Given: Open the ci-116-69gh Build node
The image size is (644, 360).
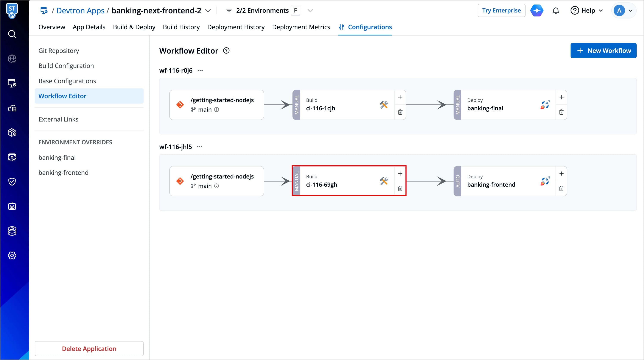Looking at the screenshot, I should [342, 181].
